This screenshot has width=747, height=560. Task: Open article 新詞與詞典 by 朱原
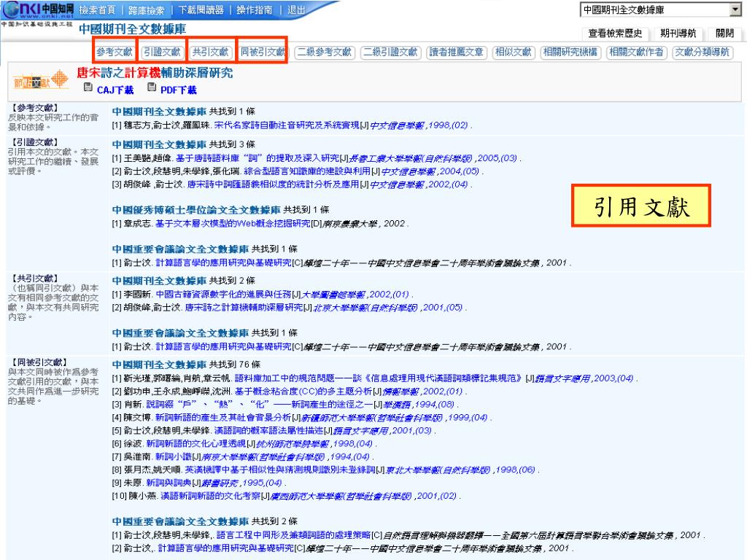click(x=169, y=483)
